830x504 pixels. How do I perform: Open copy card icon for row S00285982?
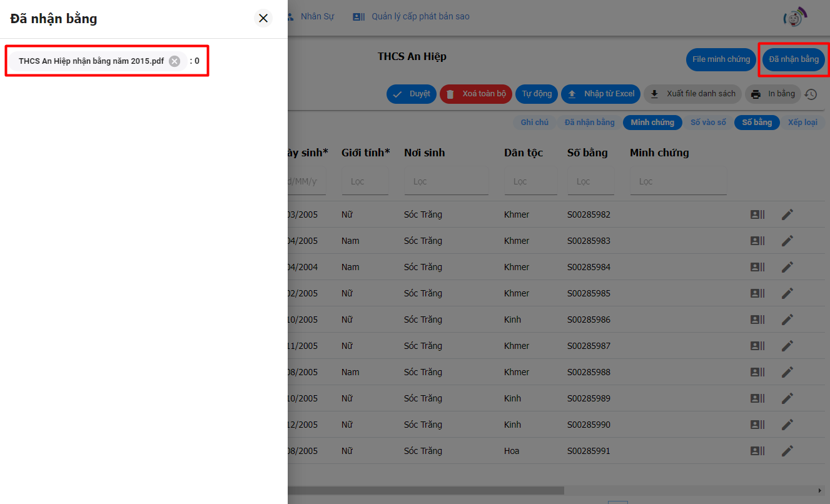tap(757, 214)
